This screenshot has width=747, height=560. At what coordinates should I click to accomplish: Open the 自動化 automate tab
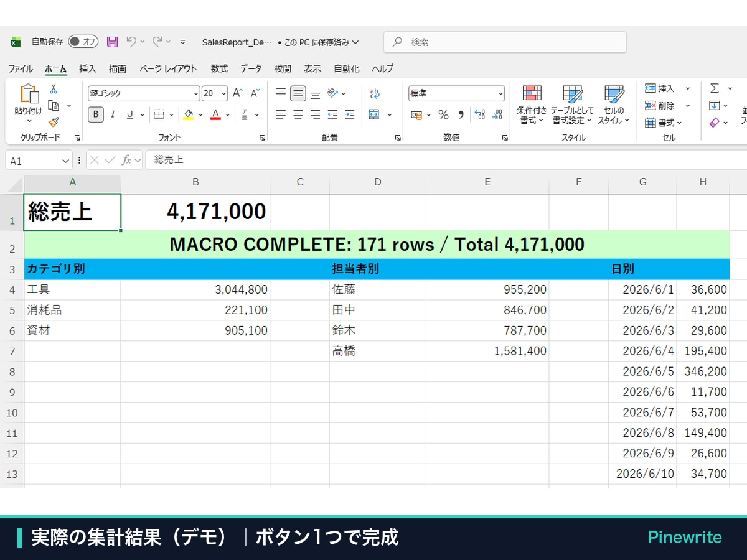click(x=347, y=68)
